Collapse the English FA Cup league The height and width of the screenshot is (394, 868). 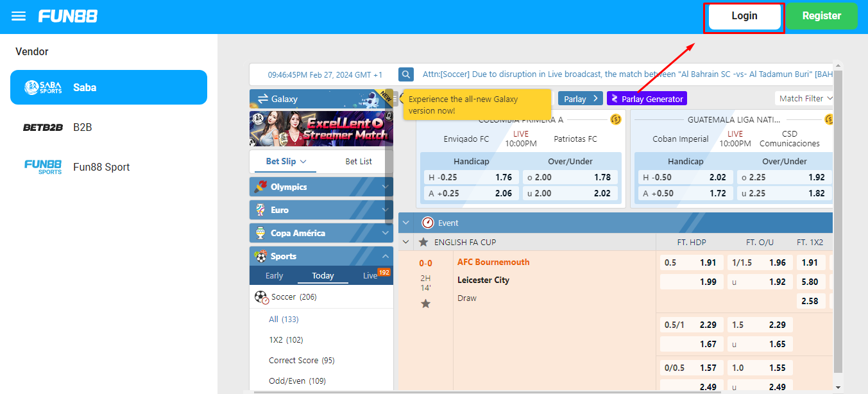405,242
